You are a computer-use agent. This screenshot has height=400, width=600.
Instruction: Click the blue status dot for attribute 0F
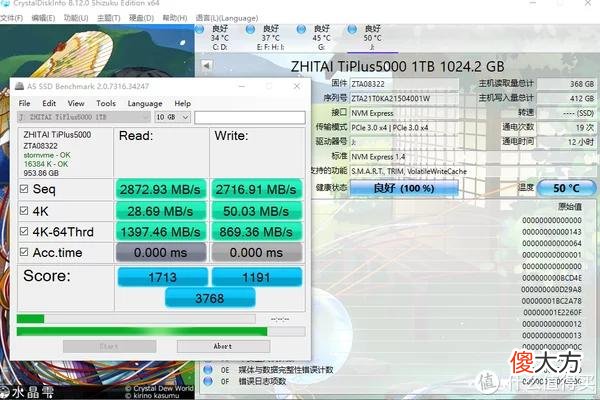pos(208,381)
